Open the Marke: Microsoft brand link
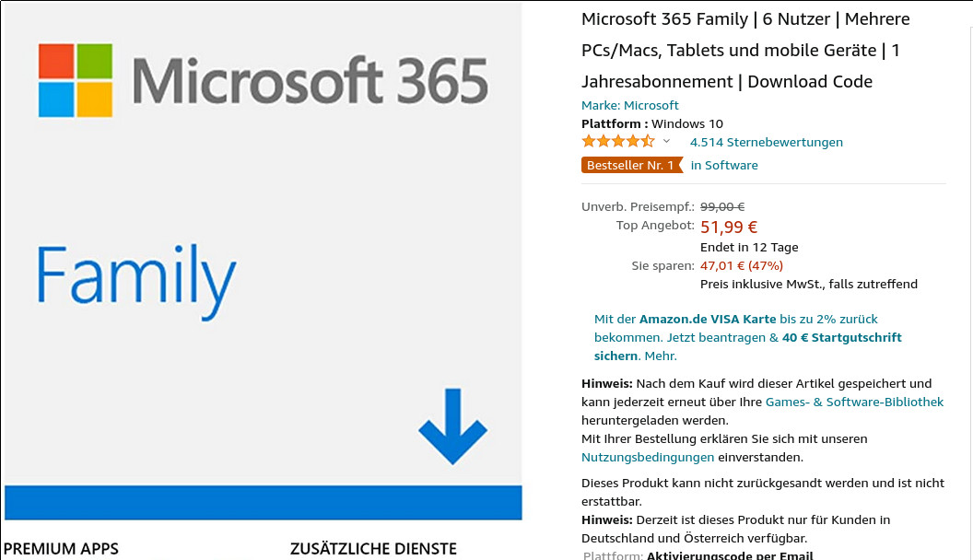 629,105
